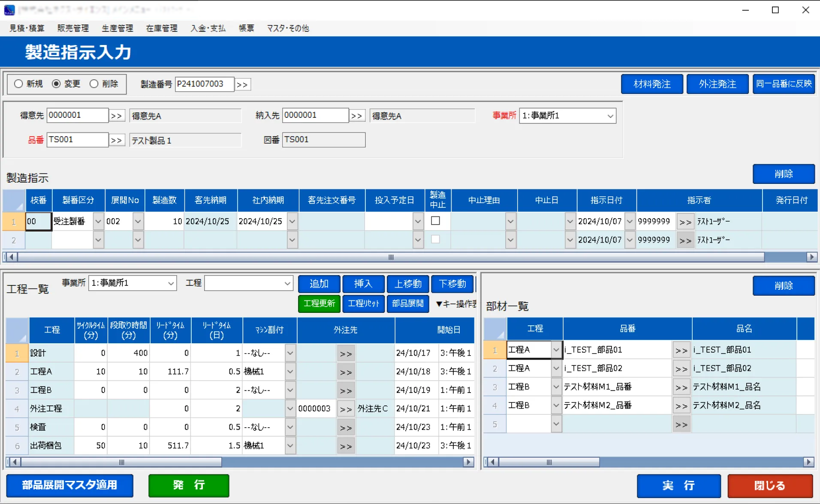Open 社内納期 date dropdown in row 1

tap(292, 222)
